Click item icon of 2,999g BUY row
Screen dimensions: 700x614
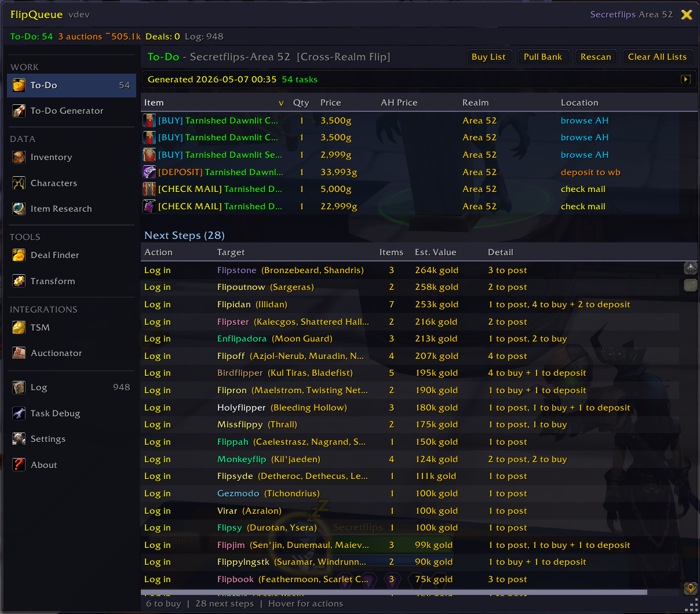point(150,155)
